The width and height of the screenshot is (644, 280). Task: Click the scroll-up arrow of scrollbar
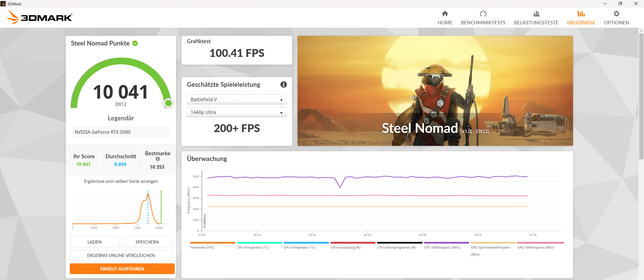641,31
